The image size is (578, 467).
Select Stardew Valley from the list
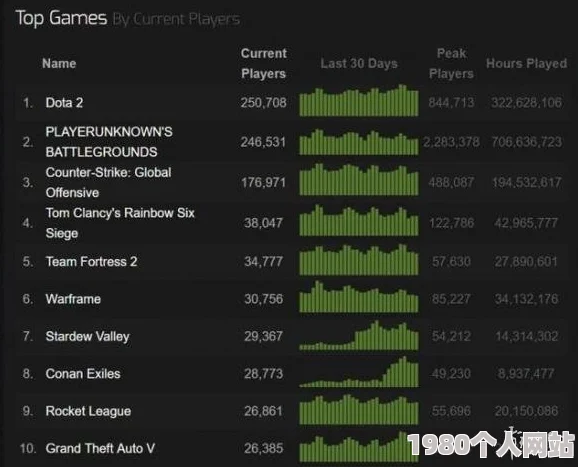(87, 337)
